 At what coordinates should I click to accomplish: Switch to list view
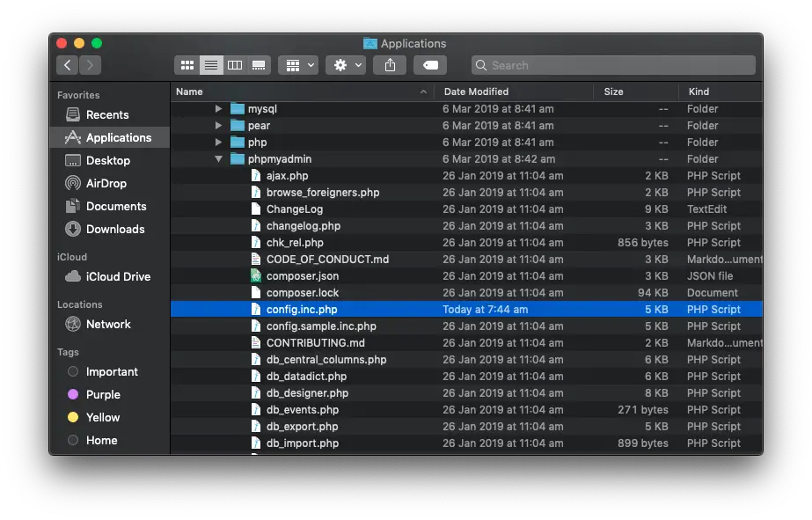(211, 65)
